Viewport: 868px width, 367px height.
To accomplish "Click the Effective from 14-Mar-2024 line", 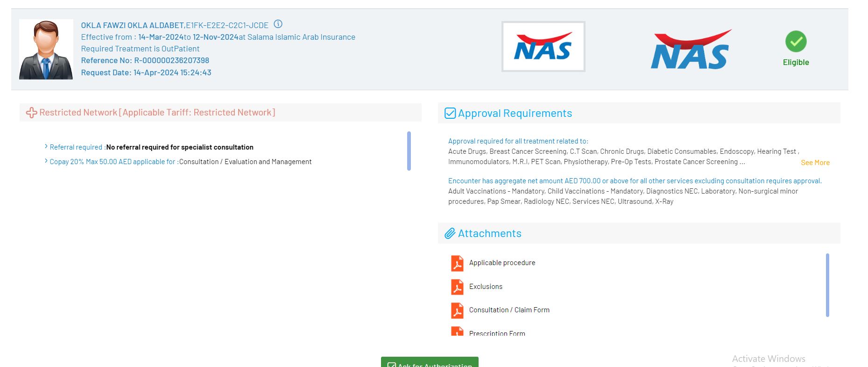I will [x=218, y=37].
